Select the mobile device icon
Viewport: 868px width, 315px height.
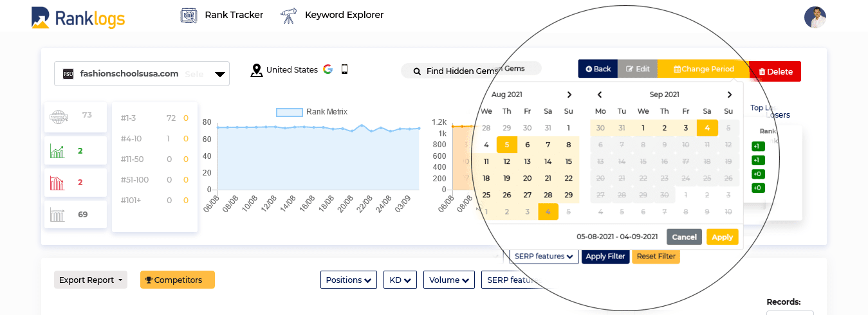(x=344, y=69)
